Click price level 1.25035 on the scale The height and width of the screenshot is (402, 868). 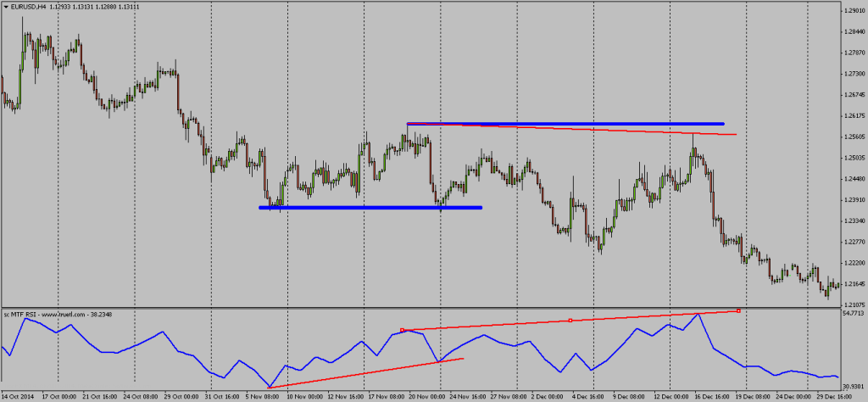click(853, 158)
